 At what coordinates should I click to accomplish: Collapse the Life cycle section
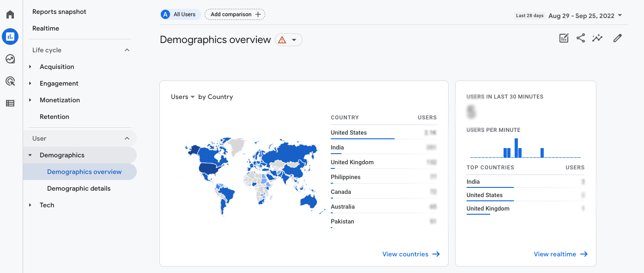tap(127, 50)
